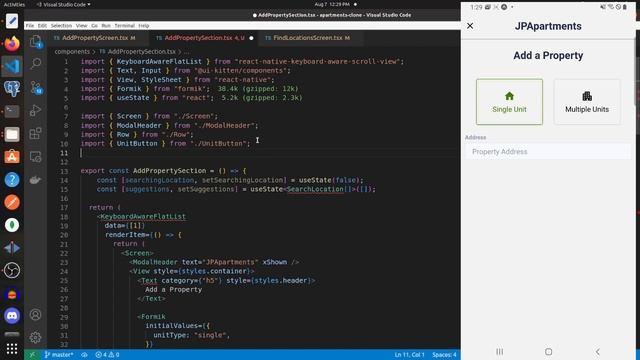640x360 pixels.
Task: Select the Single Unit option
Action: point(509,102)
